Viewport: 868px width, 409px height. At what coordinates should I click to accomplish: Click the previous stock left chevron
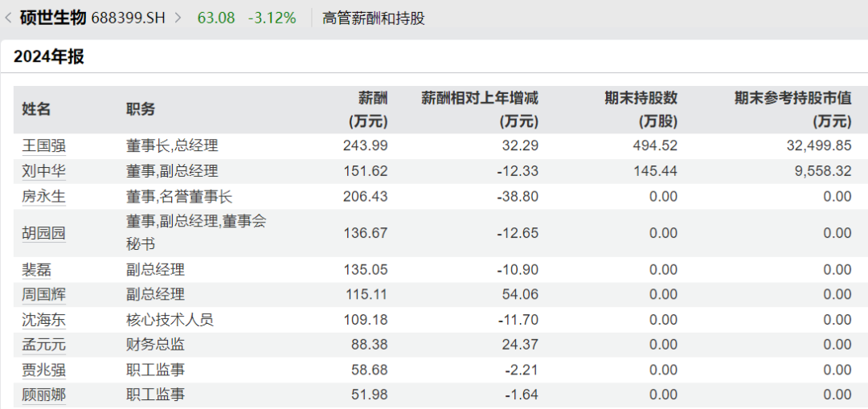pyautogui.click(x=7, y=18)
